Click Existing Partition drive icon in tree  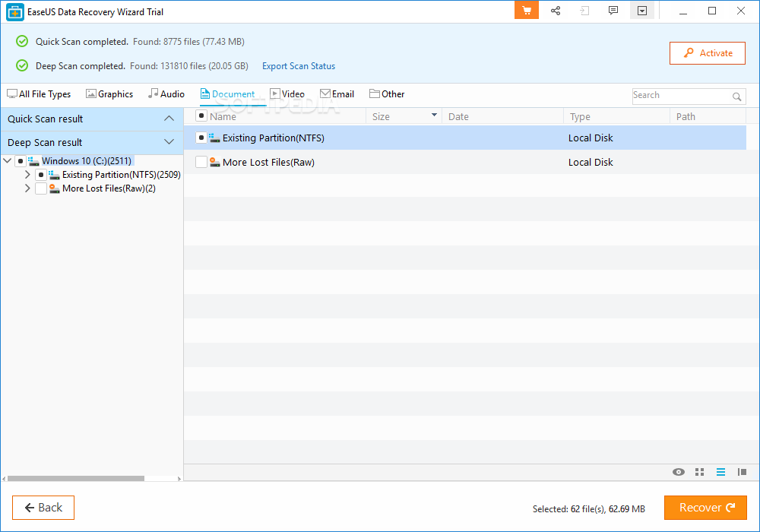(x=54, y=175)
